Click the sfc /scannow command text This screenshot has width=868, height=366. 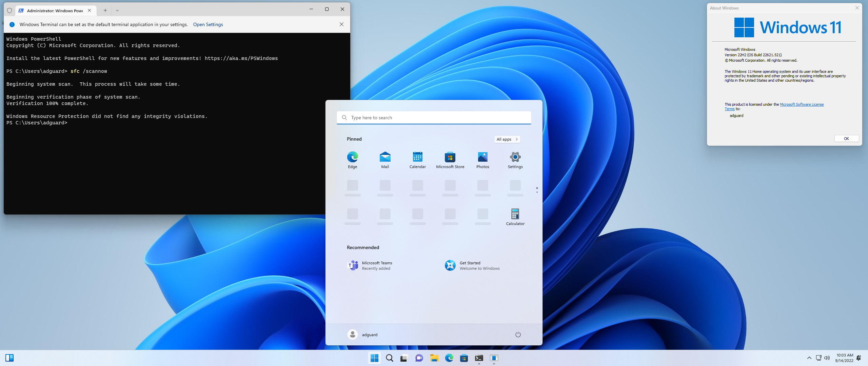[88, 71]
